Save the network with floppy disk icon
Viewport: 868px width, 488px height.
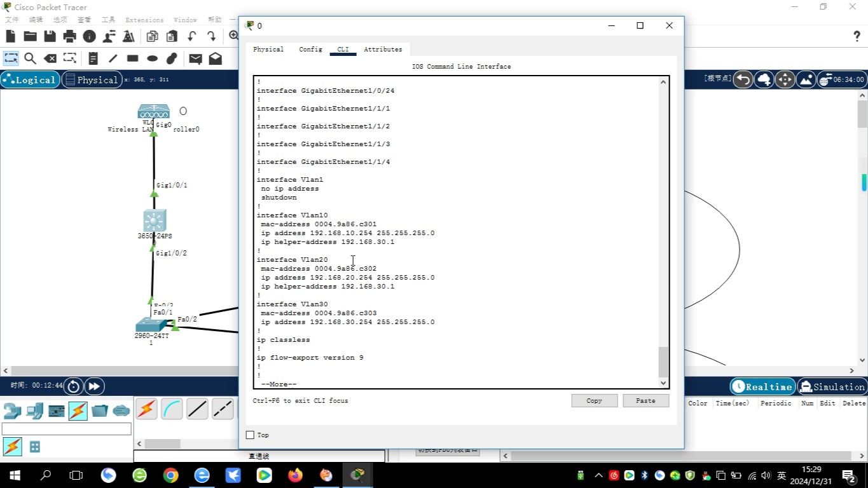(50, 36)
